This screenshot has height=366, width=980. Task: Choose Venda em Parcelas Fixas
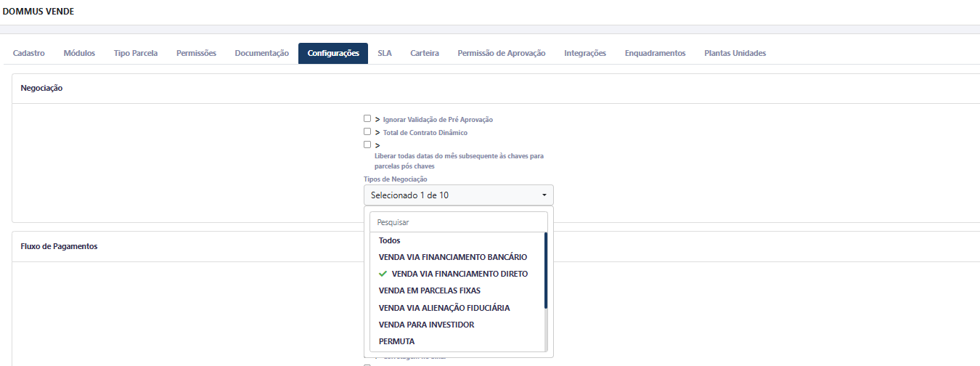click(x=429, y=290)
